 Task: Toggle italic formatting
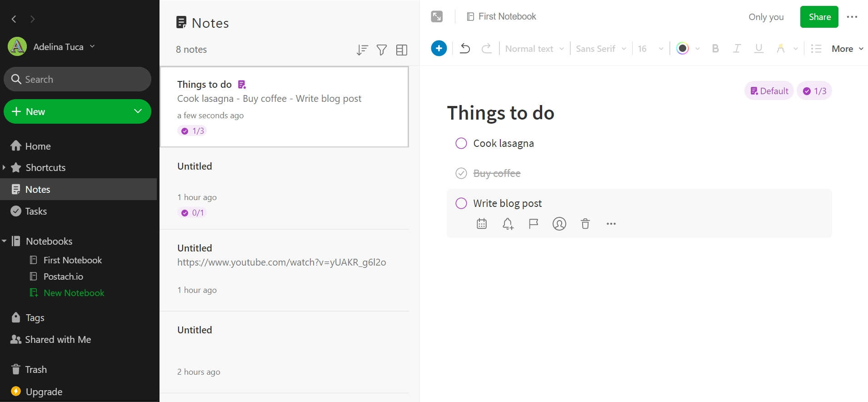(x=737, y=49)
